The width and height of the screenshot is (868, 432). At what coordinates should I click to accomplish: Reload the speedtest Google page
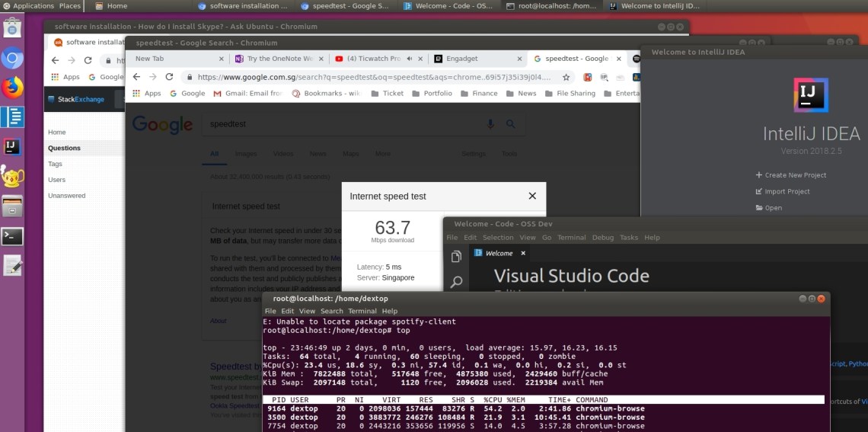[x=169, y=77]
